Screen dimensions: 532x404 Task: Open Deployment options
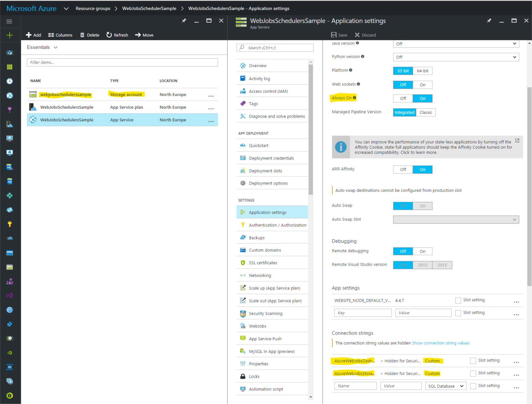[x=272, y=183]
